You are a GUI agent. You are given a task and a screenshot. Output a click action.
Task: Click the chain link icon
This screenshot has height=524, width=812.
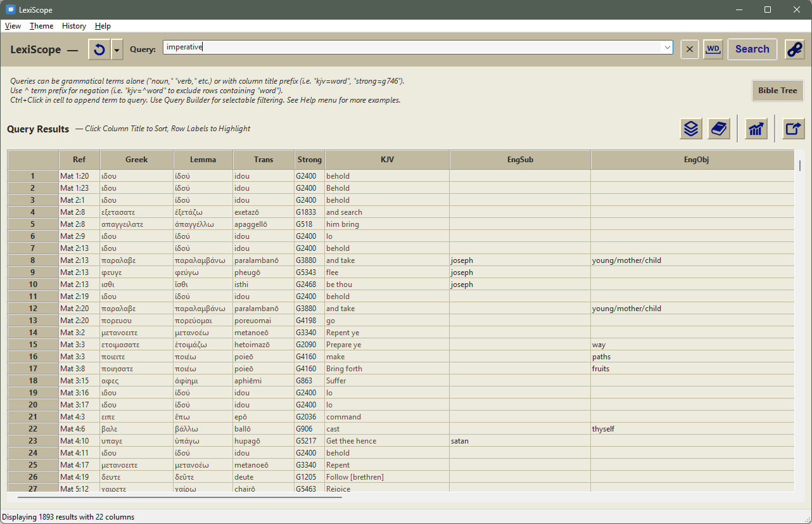tap(794, 49)
